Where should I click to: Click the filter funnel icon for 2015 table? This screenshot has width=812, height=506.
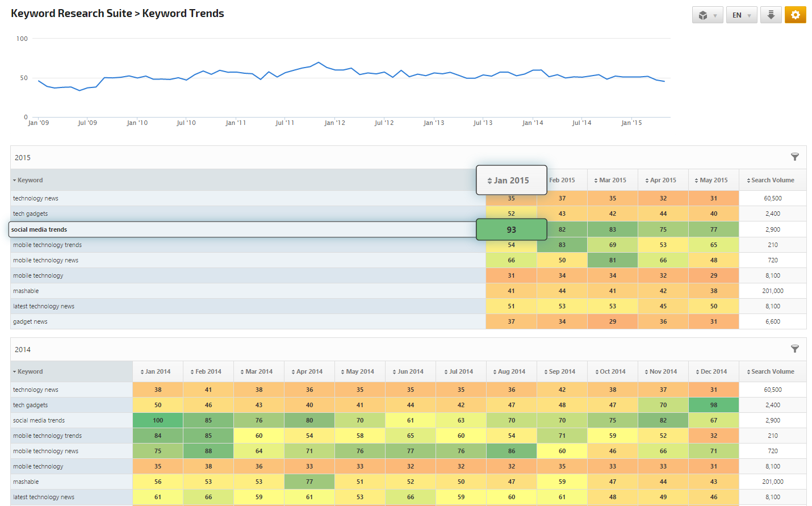794,157
